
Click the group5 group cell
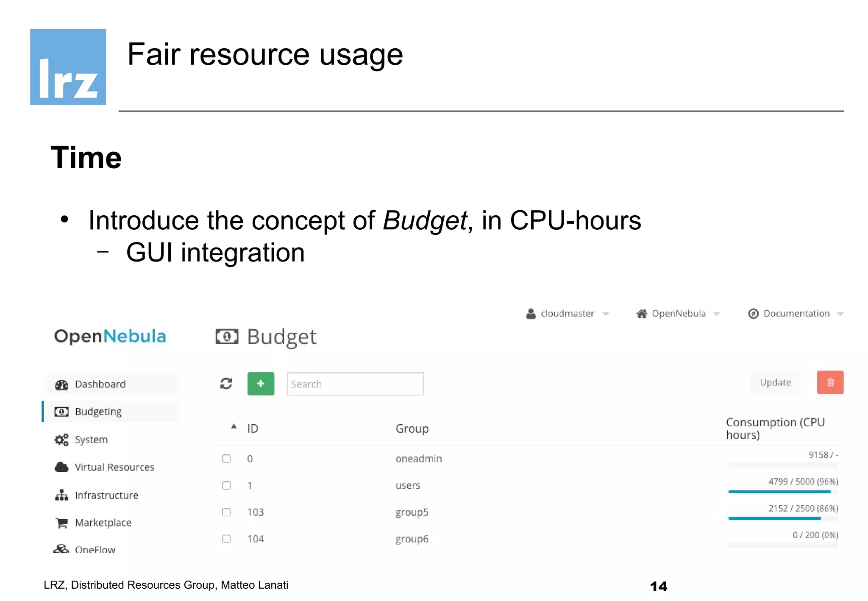(x=412, y=512)
